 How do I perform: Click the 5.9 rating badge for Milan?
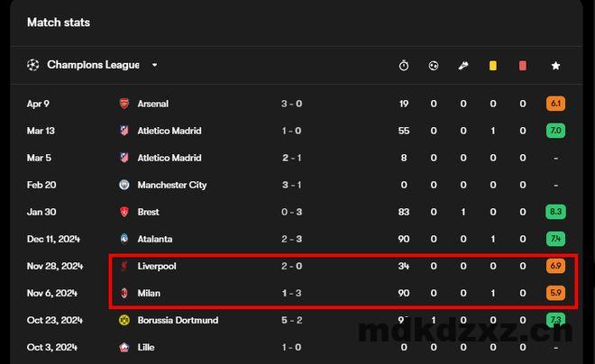tap(555, 293)
